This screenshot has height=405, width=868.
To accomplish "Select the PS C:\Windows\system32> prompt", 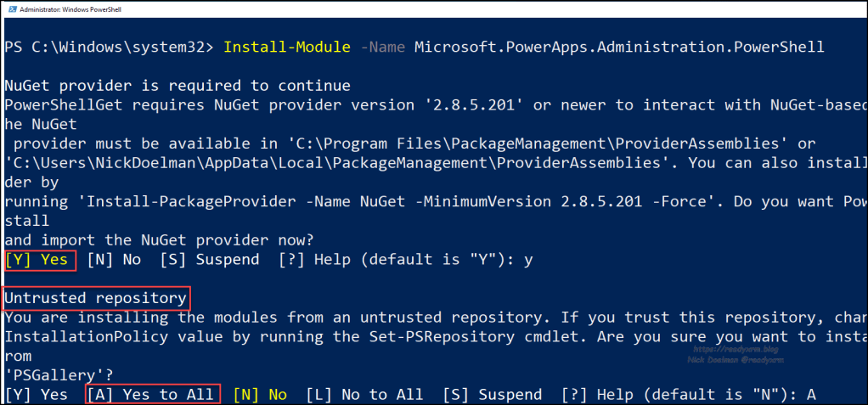I will pyautogui.click(x=110, y=46).
